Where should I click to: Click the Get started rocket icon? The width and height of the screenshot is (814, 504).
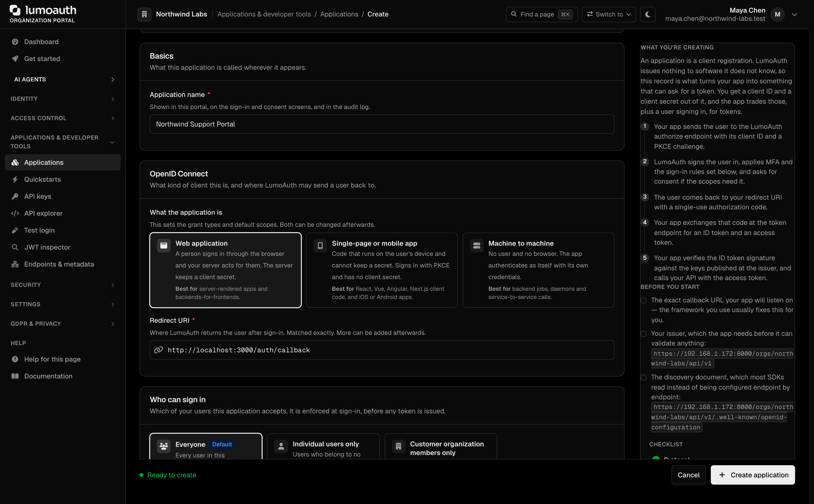click(15, 59)
